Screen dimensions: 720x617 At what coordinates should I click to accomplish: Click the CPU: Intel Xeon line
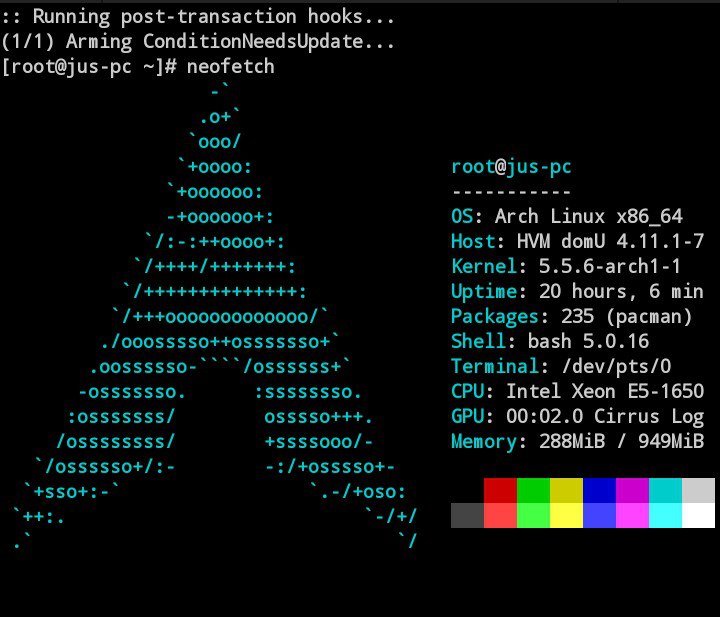click(x=578, y=392)
